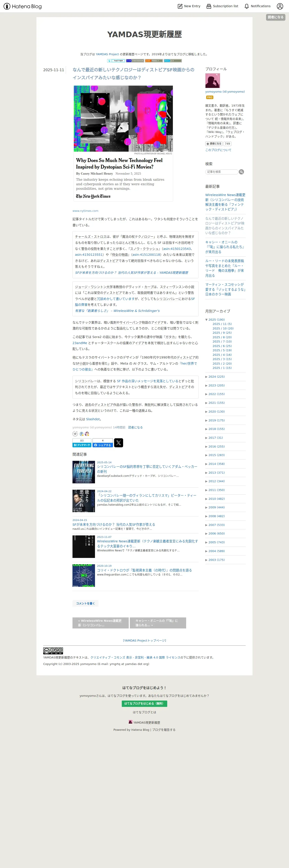The image size is (289, 868).
Task: Click the B!ブックマーク button showing 80
Action: pos(82,443)
